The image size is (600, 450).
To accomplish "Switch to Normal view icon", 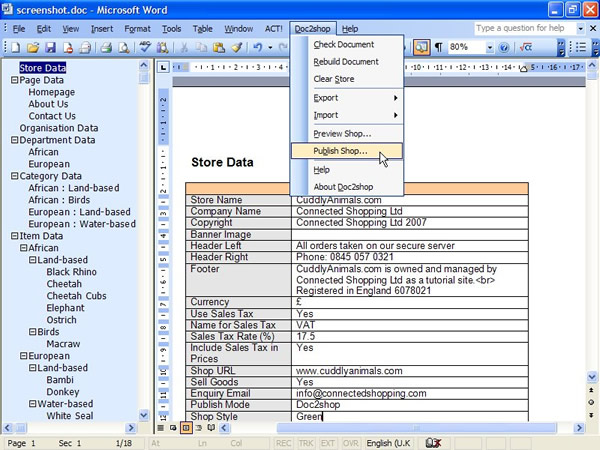I will (161, 428).
